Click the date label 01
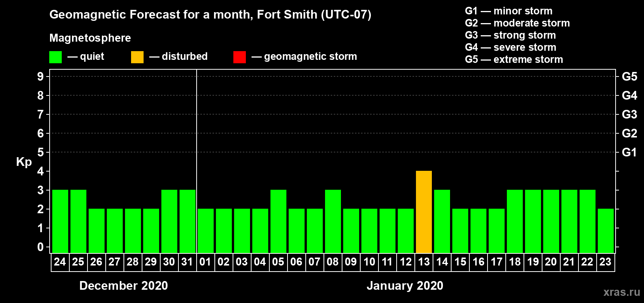 (205, 262)
